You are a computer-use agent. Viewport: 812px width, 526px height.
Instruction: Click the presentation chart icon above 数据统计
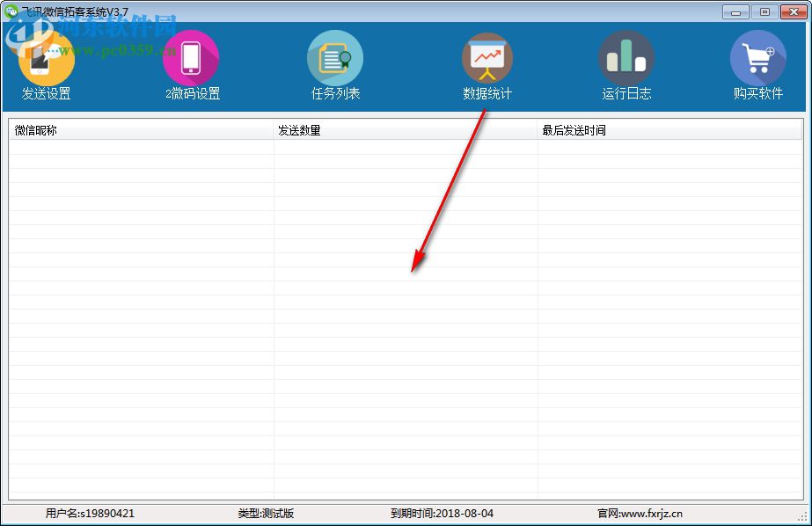tap(487, 58)
